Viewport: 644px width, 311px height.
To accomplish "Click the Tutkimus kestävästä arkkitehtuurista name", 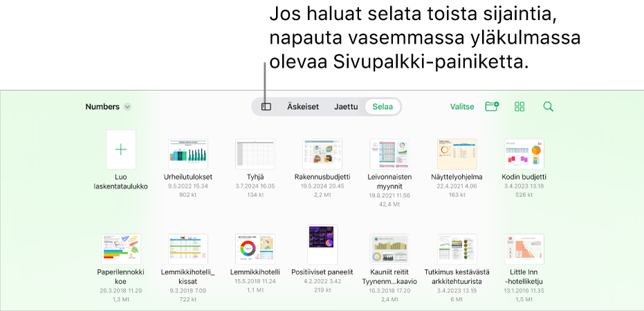I will tap(457, 277).
